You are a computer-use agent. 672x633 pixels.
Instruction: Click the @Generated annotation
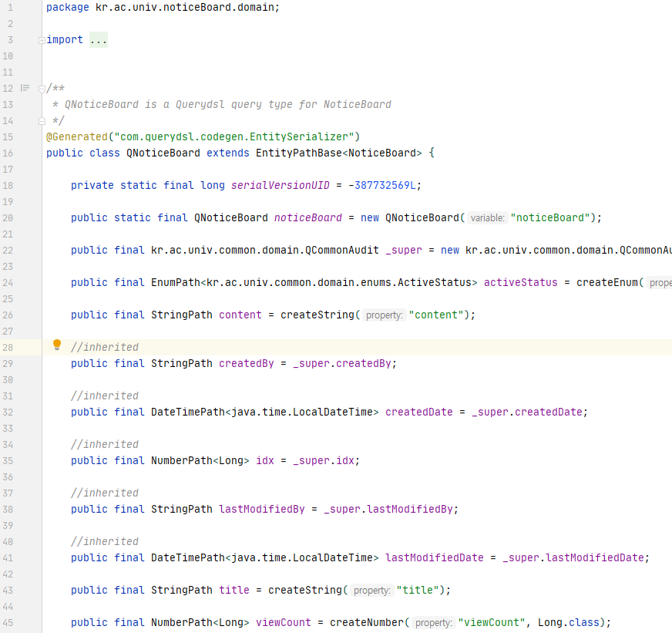coord(76,136)
